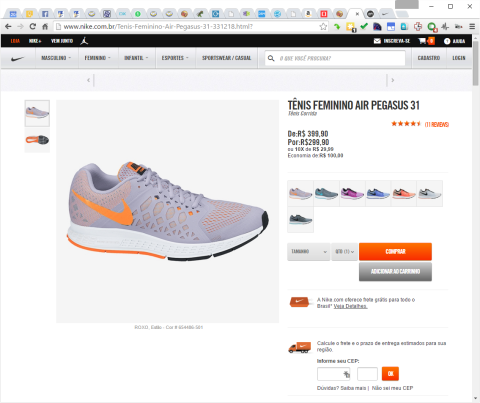Select the lilac and orange shoe color
The image size is (480, 403).
pos(300,193)
